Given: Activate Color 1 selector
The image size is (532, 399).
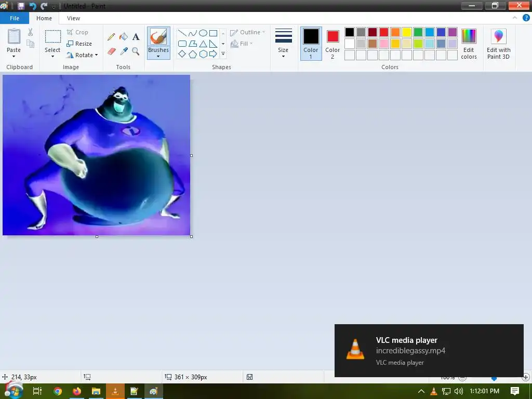Looking at the screenshot, I should point(311,44).
